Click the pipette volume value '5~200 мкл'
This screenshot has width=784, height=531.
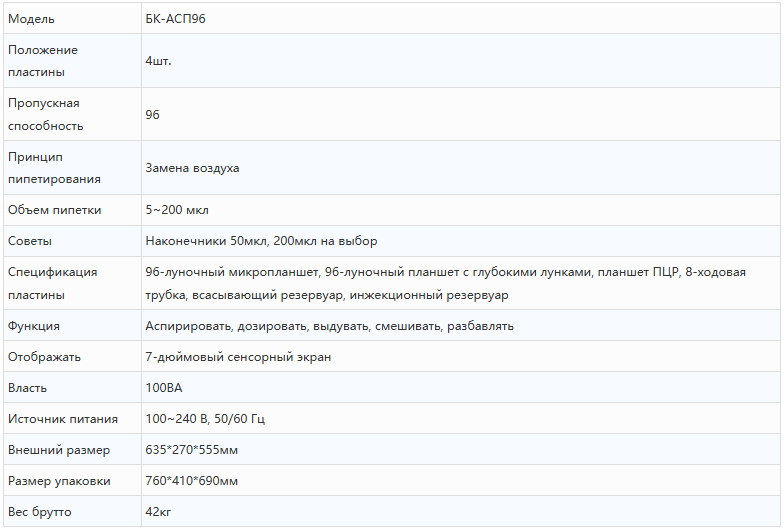177,210
